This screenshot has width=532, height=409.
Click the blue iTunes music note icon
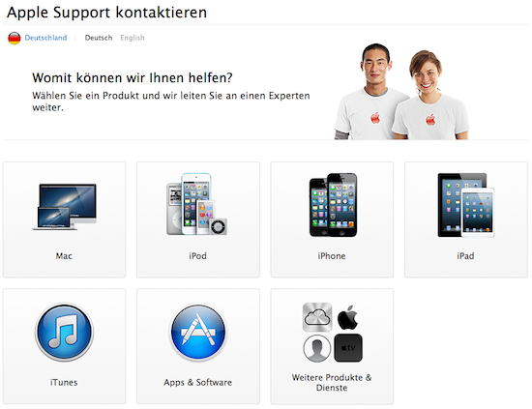point(64,332)
